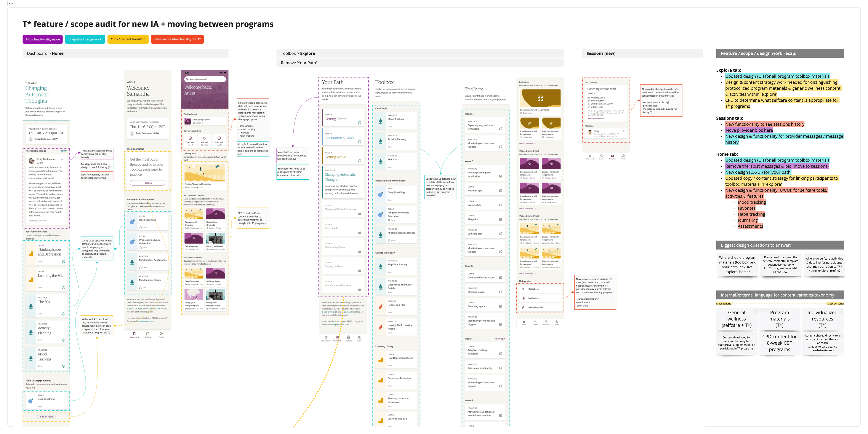Click the Meditations lotus icon under Categories
The width and height of the screenshot is (868, 434).
pyautogui.click(x=523, y=298)
